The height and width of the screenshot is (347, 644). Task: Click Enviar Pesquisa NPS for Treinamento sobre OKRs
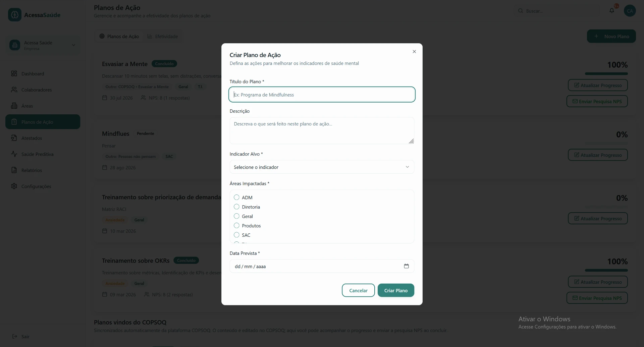(x=597, y=298)
